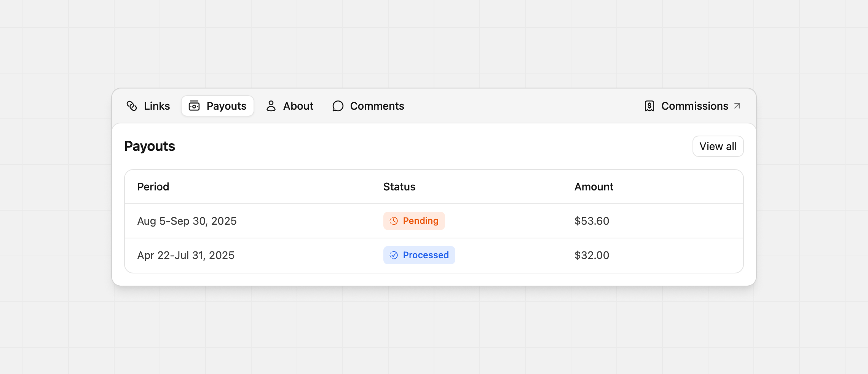Screen dimensions: 868x374
Task: Click the Period column header
Action: (153, 187)
